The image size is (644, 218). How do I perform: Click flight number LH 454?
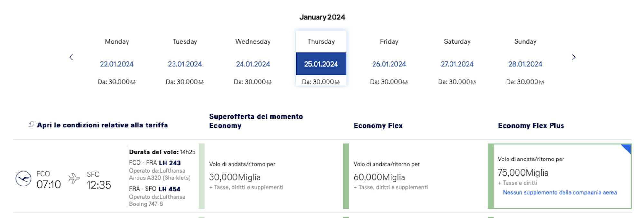(169, 189)
